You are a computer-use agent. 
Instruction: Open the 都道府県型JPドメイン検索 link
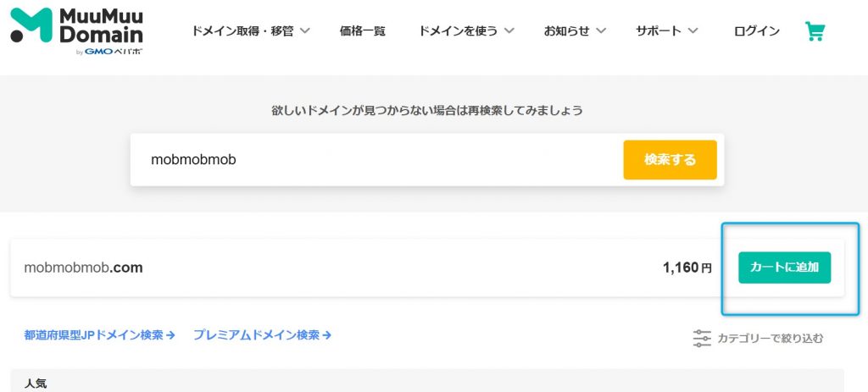pos(99,335)
